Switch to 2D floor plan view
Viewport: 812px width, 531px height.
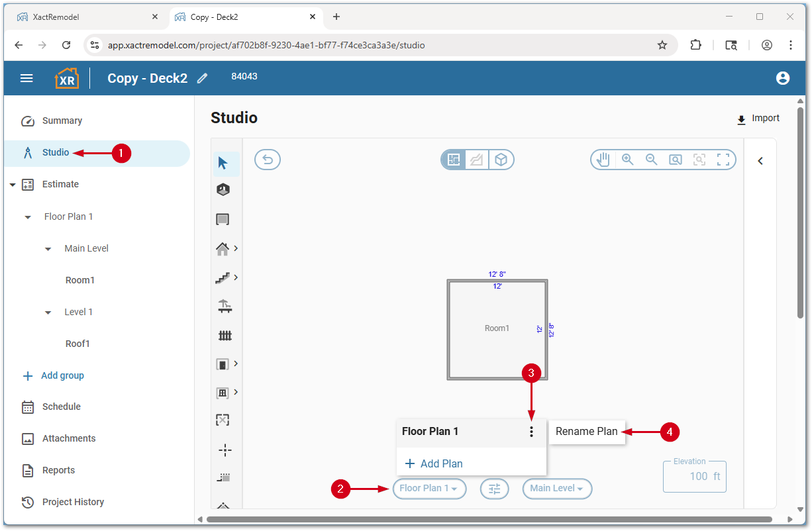click(454, 160)
